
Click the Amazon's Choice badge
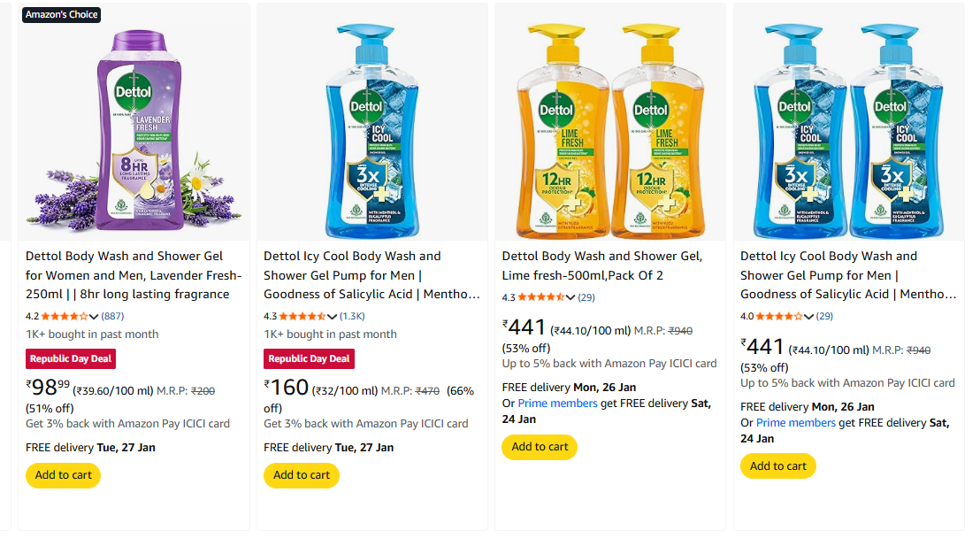[61, 15]
